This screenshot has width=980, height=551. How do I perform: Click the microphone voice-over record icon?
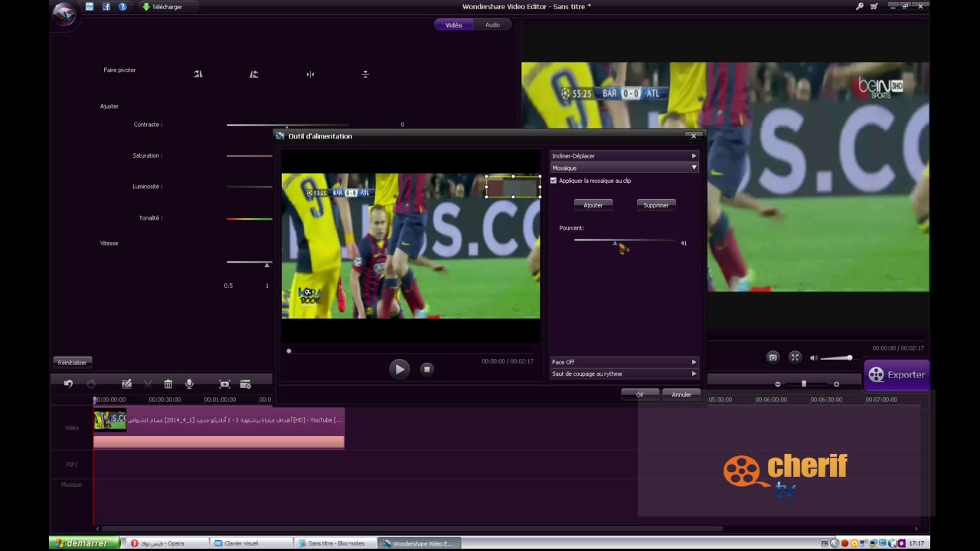(x=189, y=384)
